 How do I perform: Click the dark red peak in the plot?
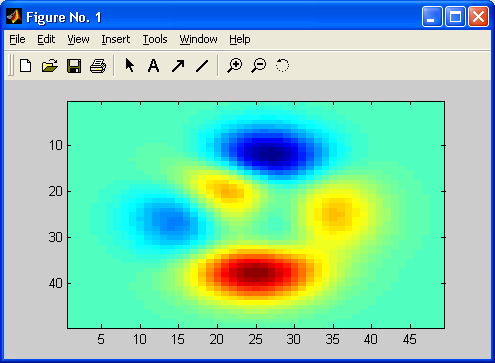(256, 273)
